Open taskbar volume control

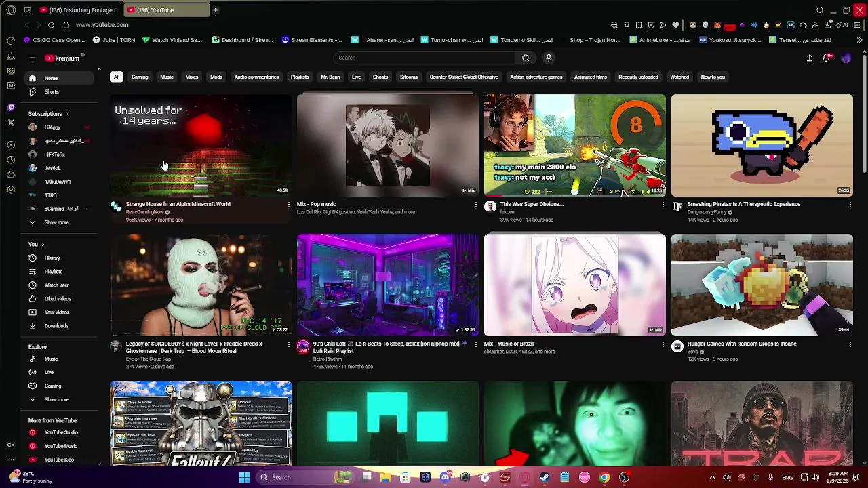(815, 477)
